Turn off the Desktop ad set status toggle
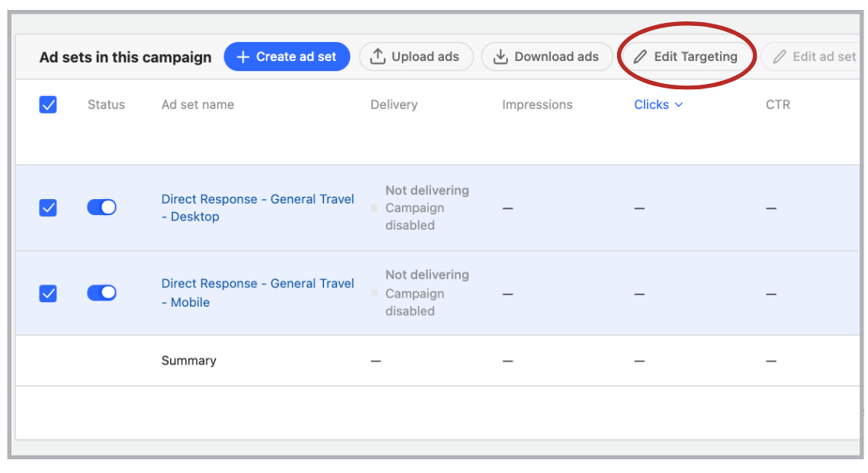868x473 pixels. pos(101,208)
